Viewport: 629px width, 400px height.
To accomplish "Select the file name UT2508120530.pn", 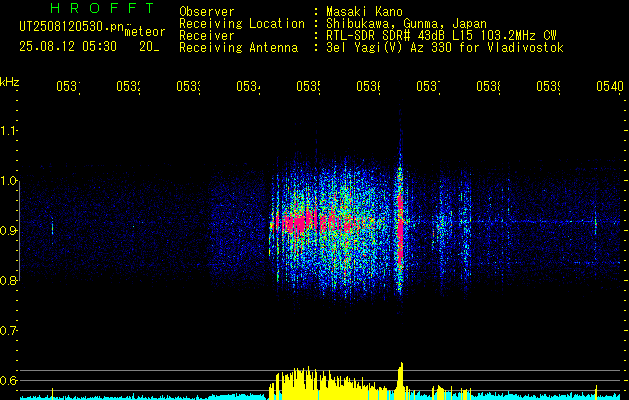I will (72, 26).
